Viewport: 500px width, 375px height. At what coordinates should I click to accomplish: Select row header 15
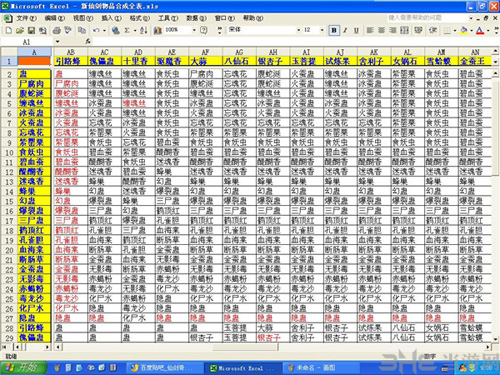click(x=9, y=201)
